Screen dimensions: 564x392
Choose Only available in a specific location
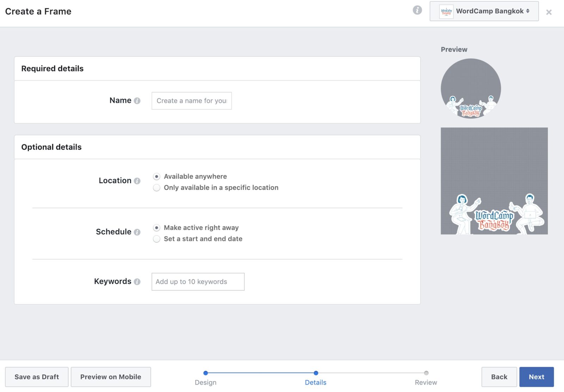(157, 188)
